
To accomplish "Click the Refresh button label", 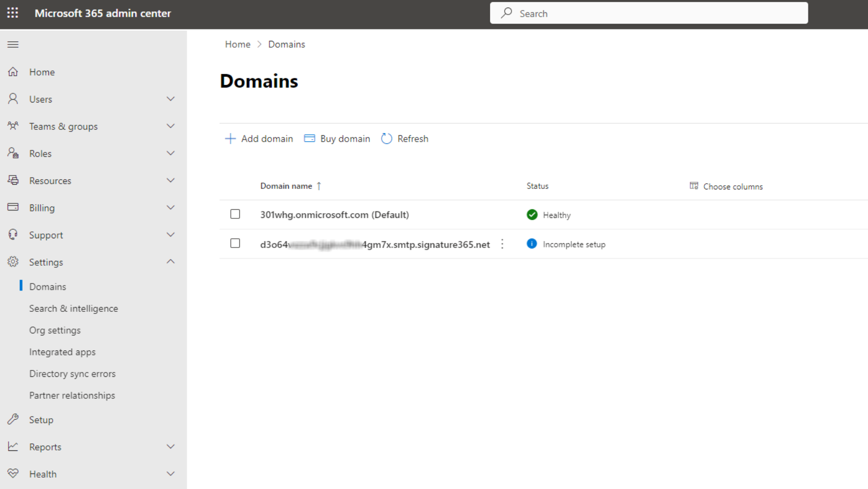I will pos(413,138).
